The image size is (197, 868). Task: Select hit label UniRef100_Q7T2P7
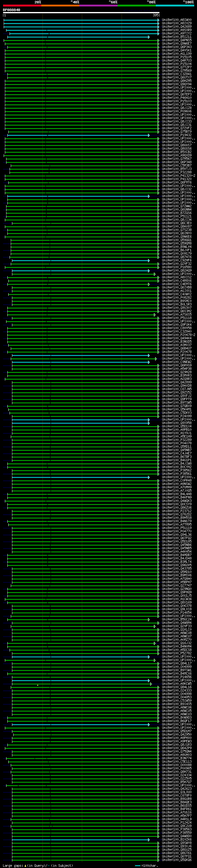pyautogui.click(x=177, y=67)
